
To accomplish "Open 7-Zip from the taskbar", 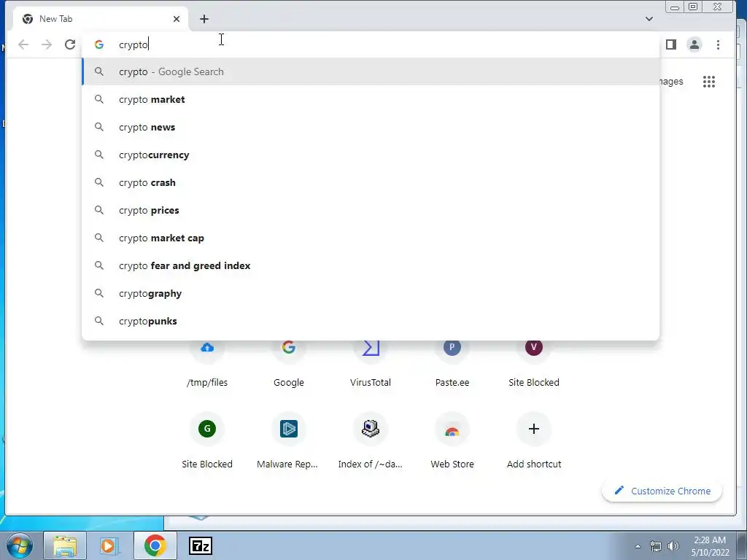I will click(x=200, y=545).
